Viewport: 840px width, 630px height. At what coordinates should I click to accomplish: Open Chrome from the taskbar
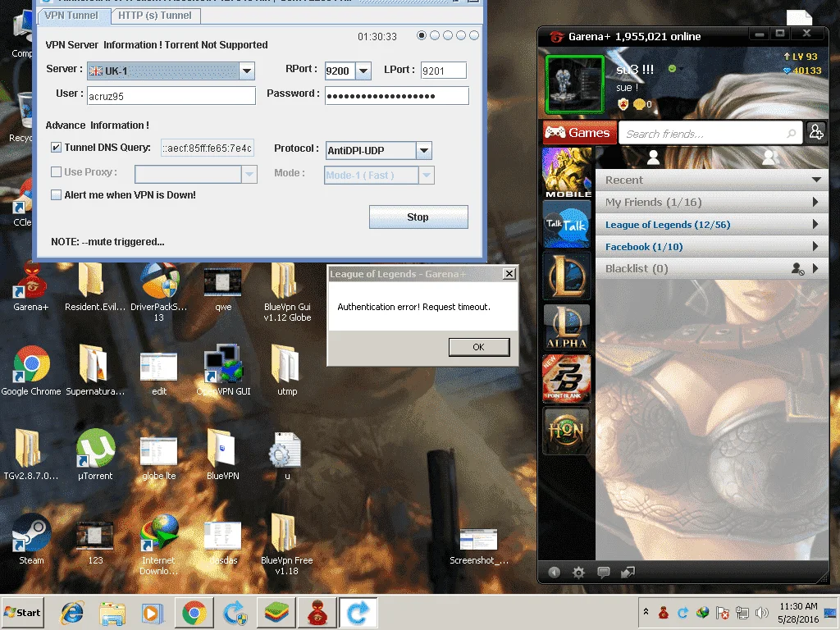coord(194,613)
